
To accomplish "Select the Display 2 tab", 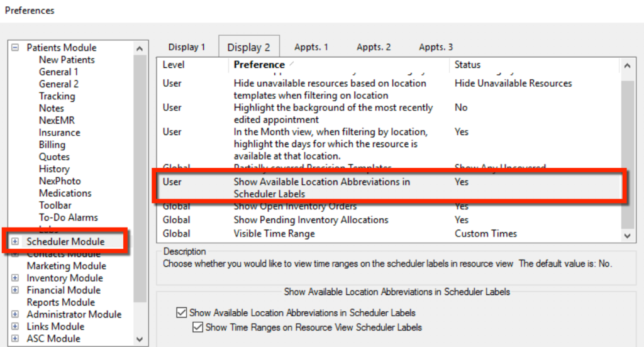I will coord(249,47).
